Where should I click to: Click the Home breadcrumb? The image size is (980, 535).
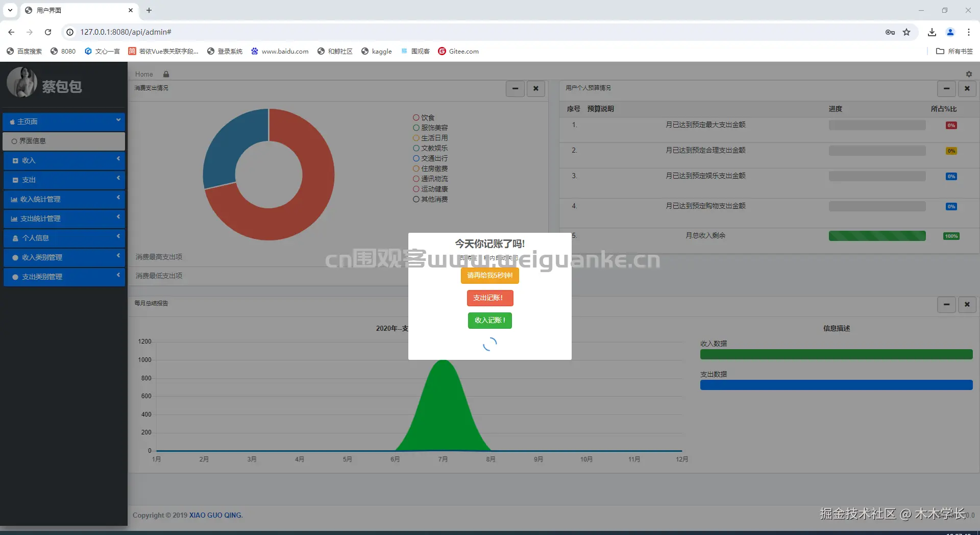tap(144, 75)
